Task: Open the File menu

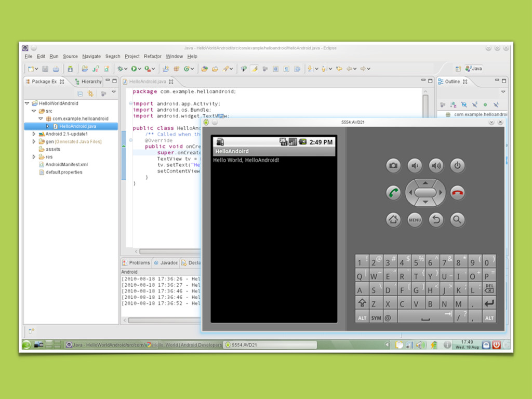Action: 29,56
